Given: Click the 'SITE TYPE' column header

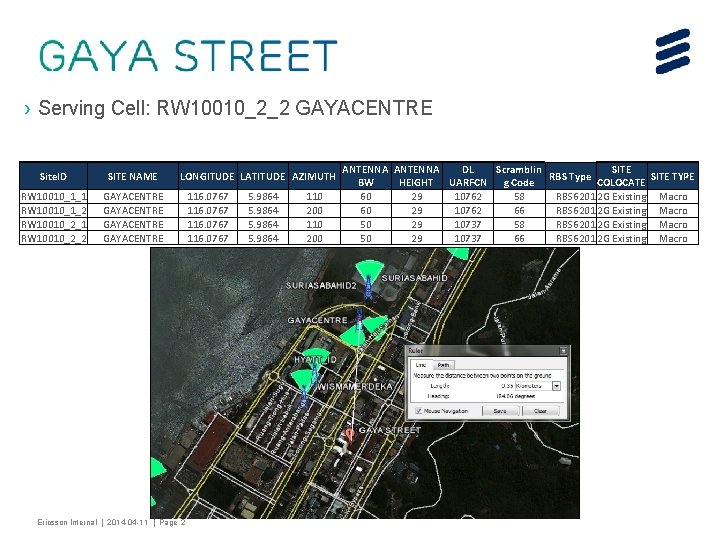Looking at the screenshot, I should pos(673,176).
